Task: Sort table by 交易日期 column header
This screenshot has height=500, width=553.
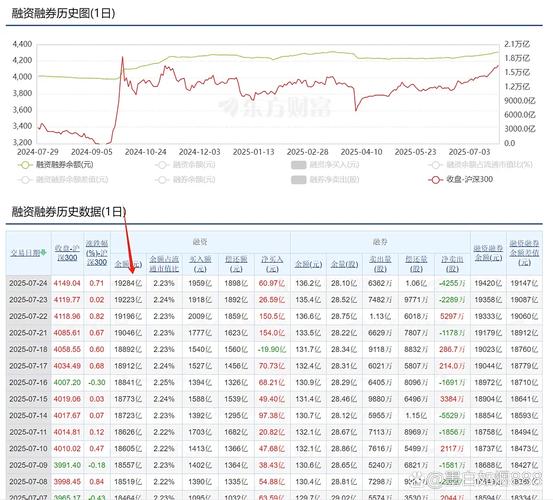Action: (x=25, y=253)
